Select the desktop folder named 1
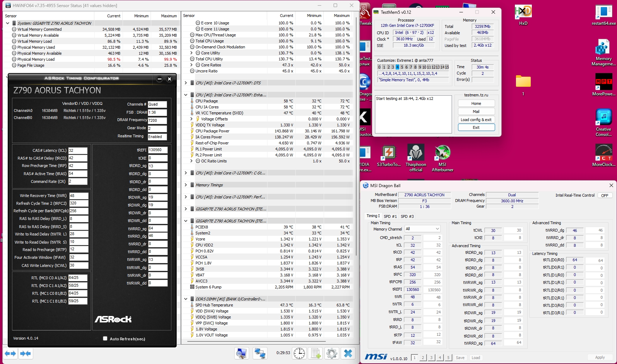Viewport: 617px width, 364px height. [x=523, y=85]
